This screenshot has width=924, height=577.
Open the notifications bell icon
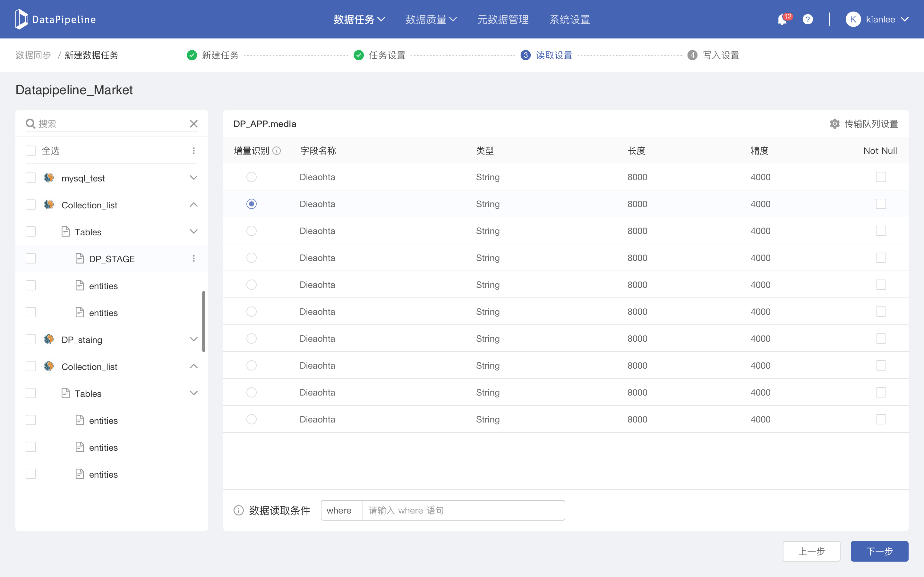[x=782, y=20]
